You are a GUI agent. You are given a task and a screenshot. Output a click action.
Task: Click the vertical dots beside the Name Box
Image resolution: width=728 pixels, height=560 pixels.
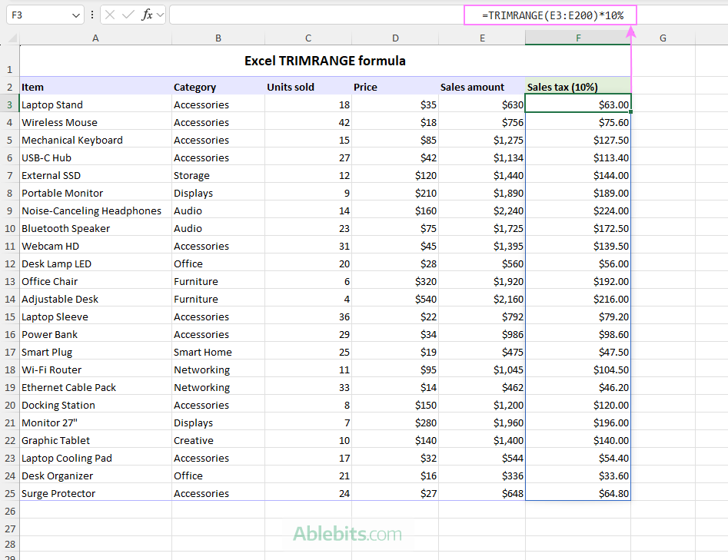point(91,14)
